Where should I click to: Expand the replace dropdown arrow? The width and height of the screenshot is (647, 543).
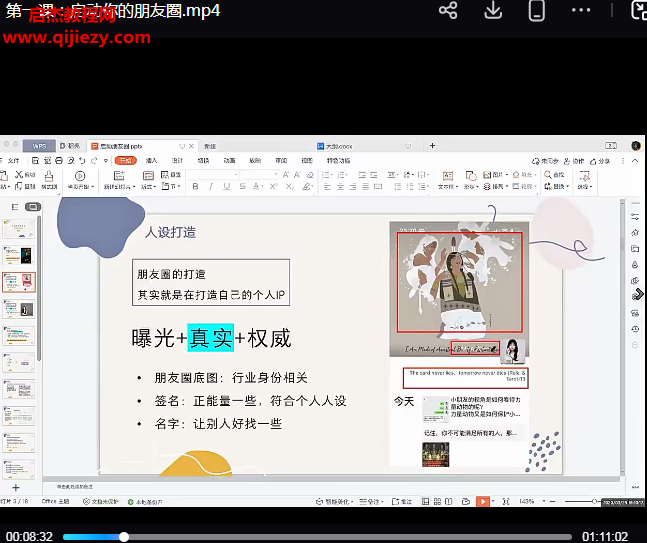[568, 187]
